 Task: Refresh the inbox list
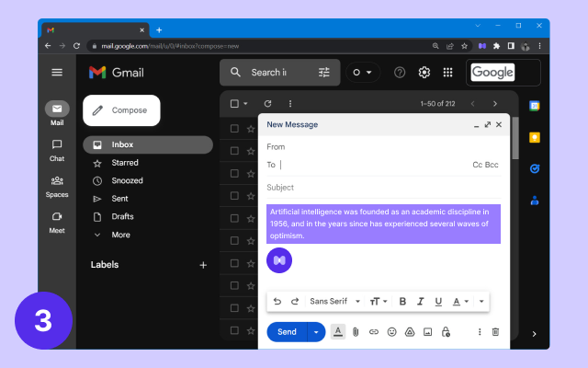267,104
